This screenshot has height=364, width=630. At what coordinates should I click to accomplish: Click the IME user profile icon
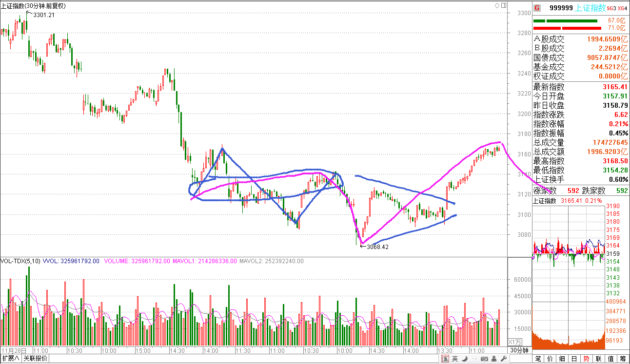click(494, 359)
